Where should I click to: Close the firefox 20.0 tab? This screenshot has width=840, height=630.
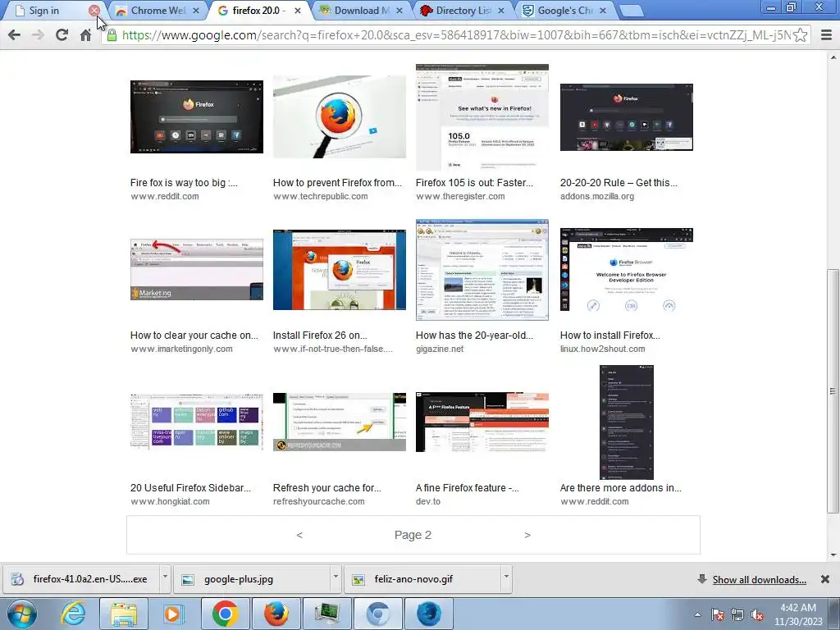(297, 10)
